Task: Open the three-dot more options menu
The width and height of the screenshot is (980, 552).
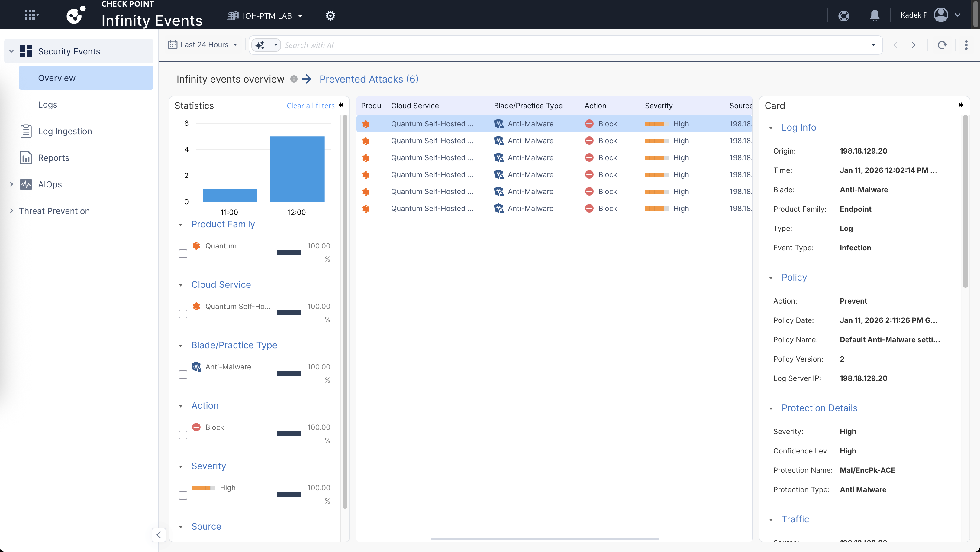Action: click(x=966, y=45)
